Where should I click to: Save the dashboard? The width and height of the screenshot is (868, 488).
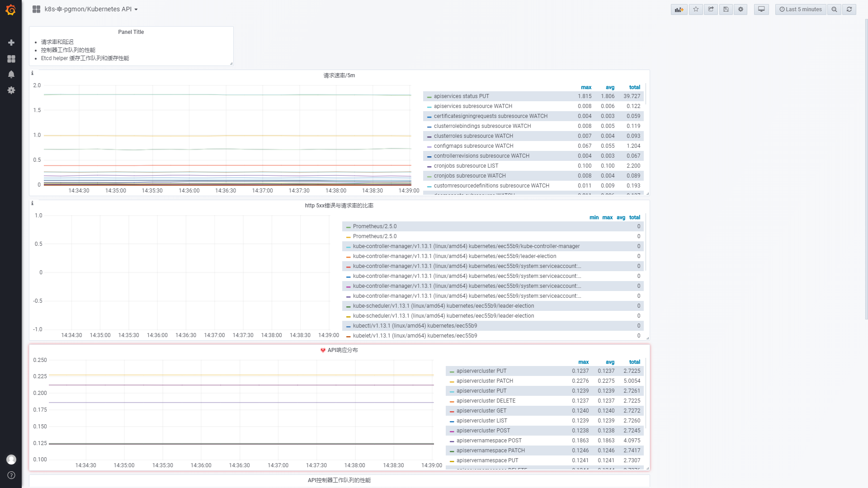tap(726, 9)
